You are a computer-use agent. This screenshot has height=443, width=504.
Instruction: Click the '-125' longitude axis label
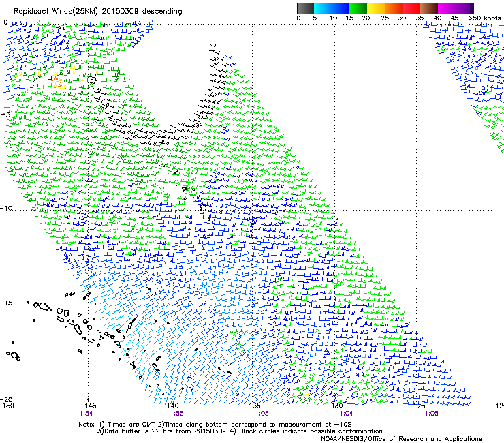[x=417, y=406]
